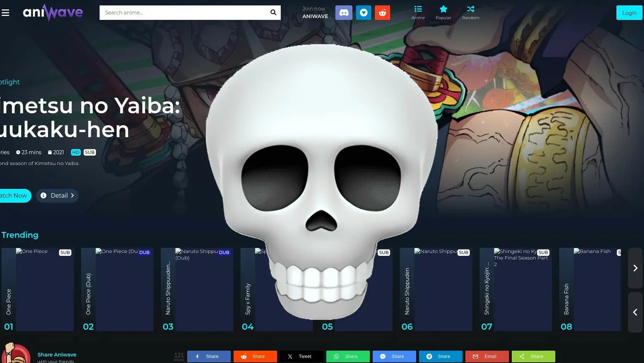
Task: Share via WhatsApp
Action: tap(348, 356)
